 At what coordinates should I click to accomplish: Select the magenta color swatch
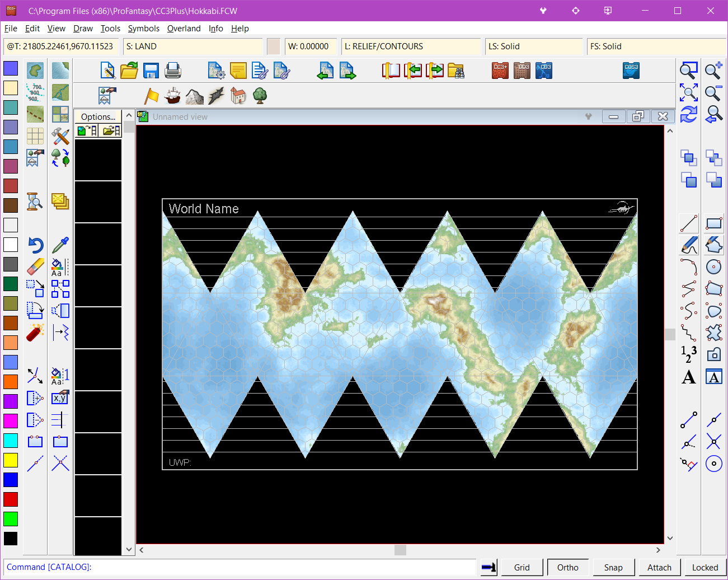point(11,421)
